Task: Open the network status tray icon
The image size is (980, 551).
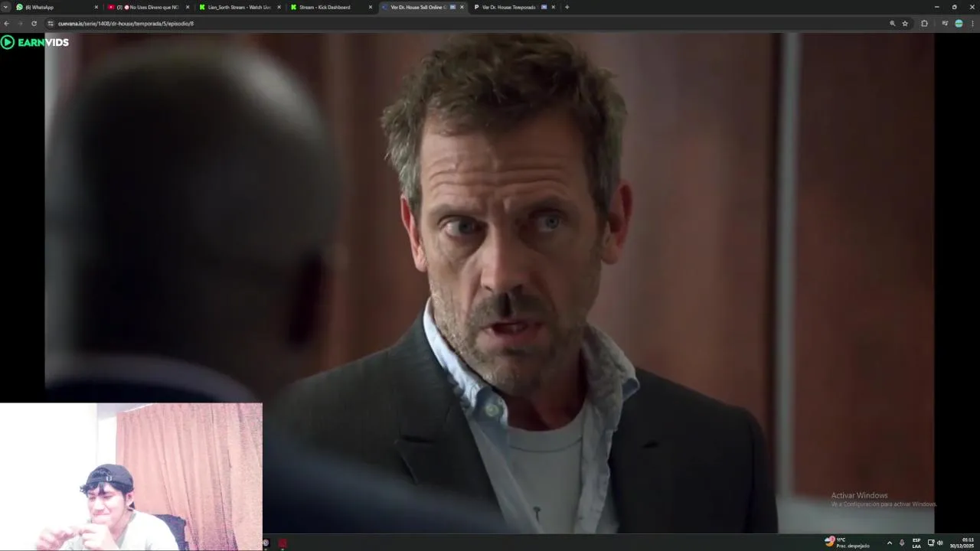Action: (x=931, y=543)
